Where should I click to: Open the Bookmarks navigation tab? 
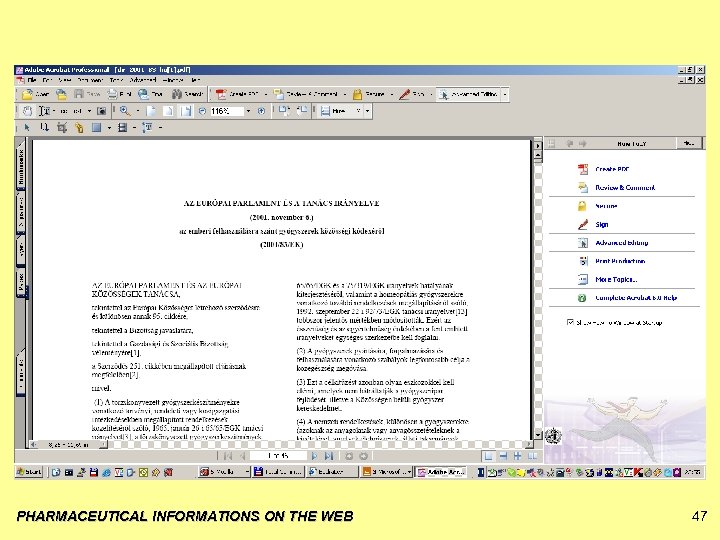(21, 167)
